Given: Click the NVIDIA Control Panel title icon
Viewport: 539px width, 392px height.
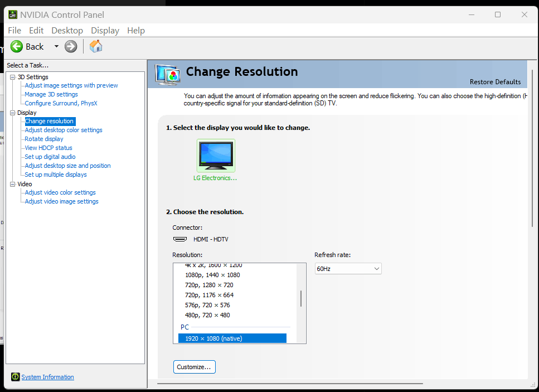Looking at the screenshot, I should click(x=13, y=14).
